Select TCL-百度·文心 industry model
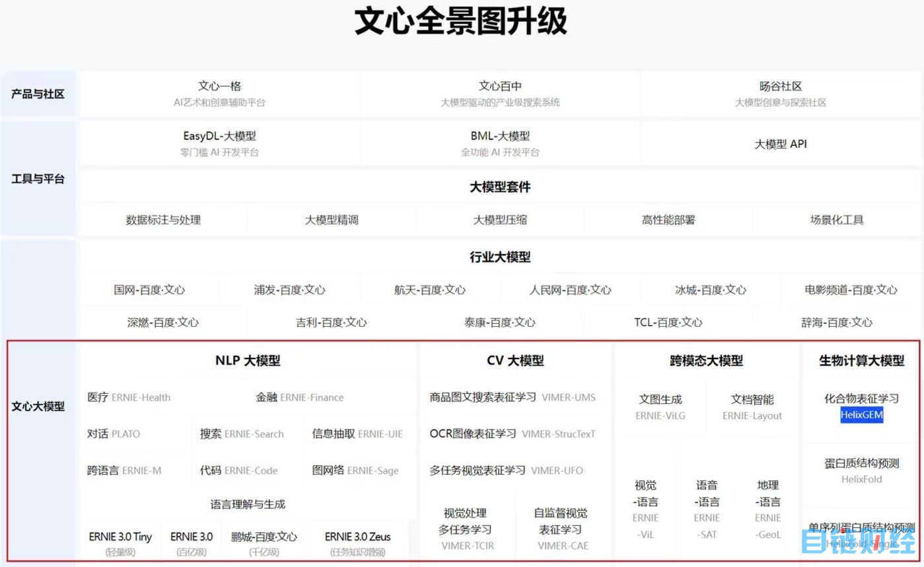Screen dimensions: 924x567 coord(668,323)
